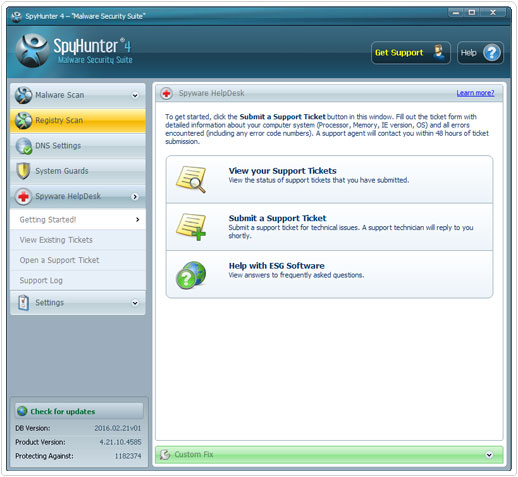The width and height of the screenshot is (518, 477).
Task: Close the SpyHunter window
Action: point(493,13)
